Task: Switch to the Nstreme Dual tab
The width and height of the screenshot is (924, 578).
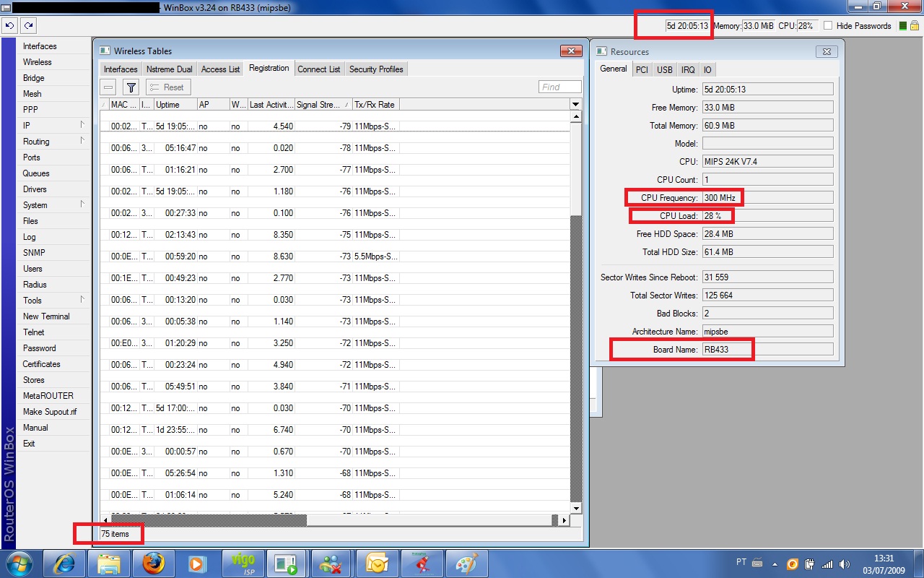Action: point(169,69)
